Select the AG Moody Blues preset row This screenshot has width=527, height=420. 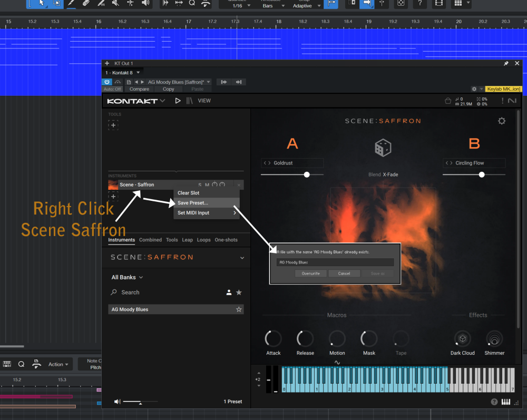(176, 309)
